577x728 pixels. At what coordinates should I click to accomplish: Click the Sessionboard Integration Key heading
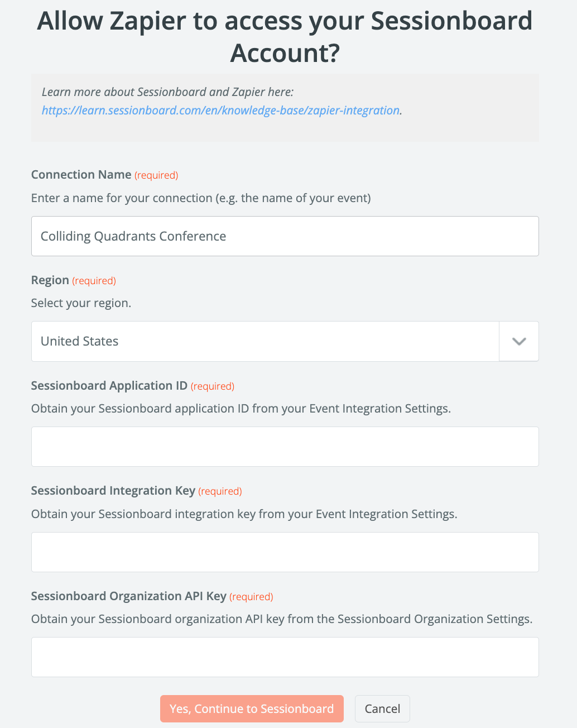click(x=113, y=490)
